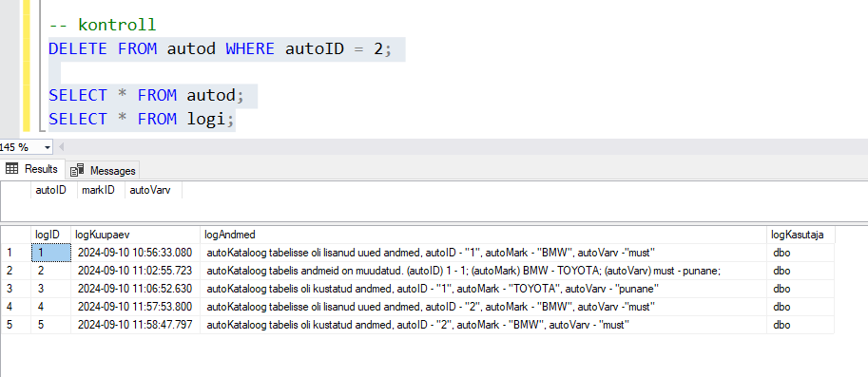Click the select-all corner of logi results grid
The height and width of the screenshot is (377, 868).
[x=15, y=235]
